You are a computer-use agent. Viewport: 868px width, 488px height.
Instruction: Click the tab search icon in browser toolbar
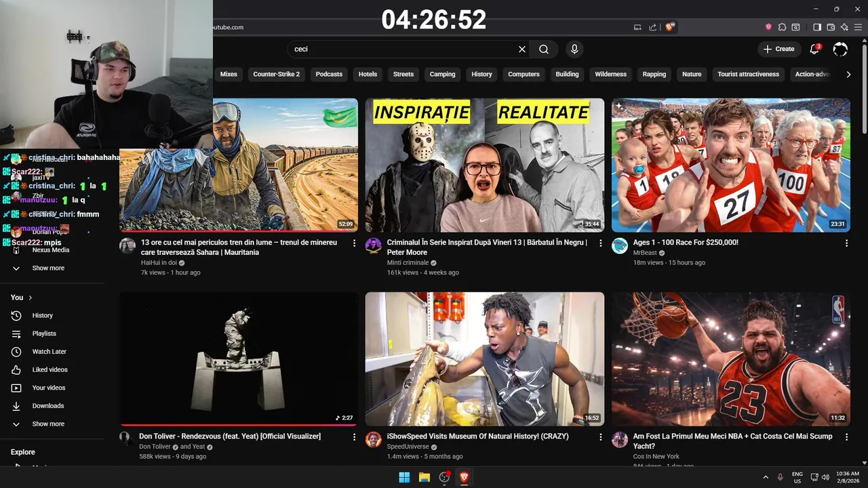coord(796,27)
